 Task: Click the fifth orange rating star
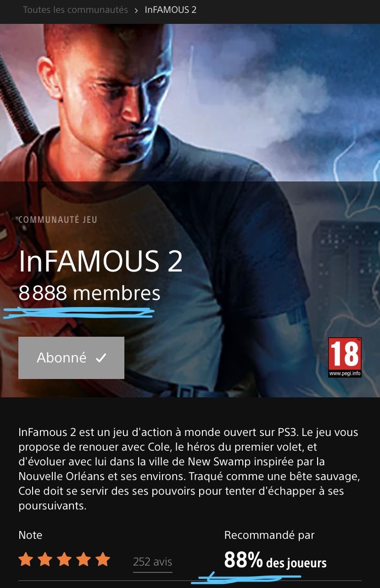103,560
